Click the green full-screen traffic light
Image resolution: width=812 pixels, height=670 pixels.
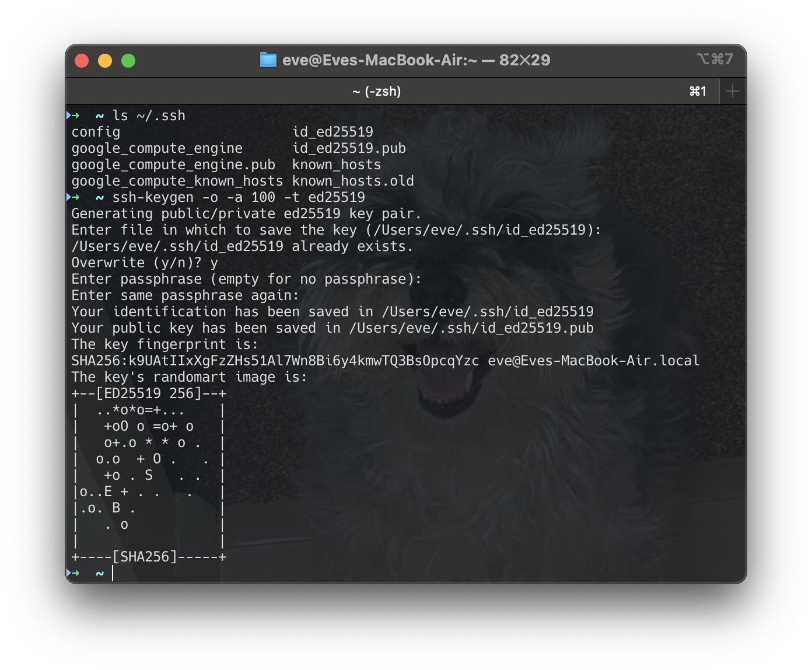pyautogui.click(x=128, y=60)
